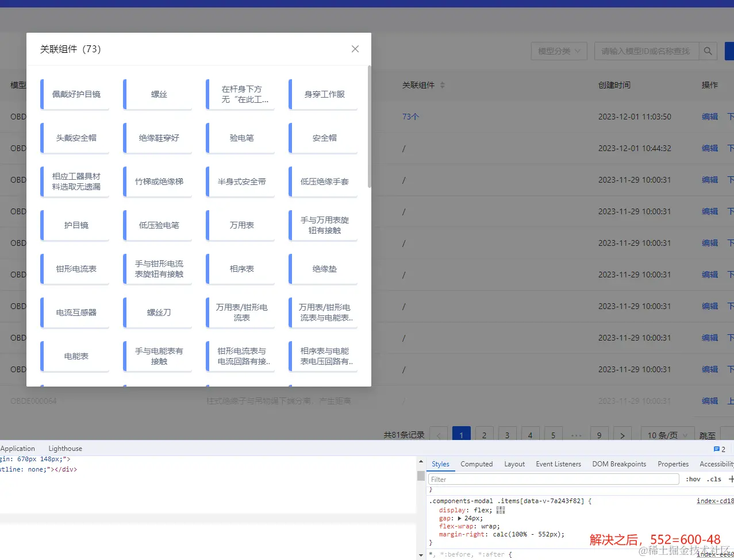Image resolution: width=734 pixels, height=560 pixels.
Task: Select the 钳形电流表 component card
Action: pyautogui.click(x=75, y=269)
